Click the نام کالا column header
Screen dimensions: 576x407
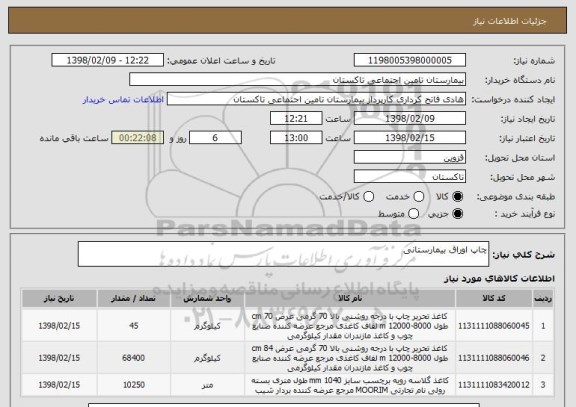point(350,299)
